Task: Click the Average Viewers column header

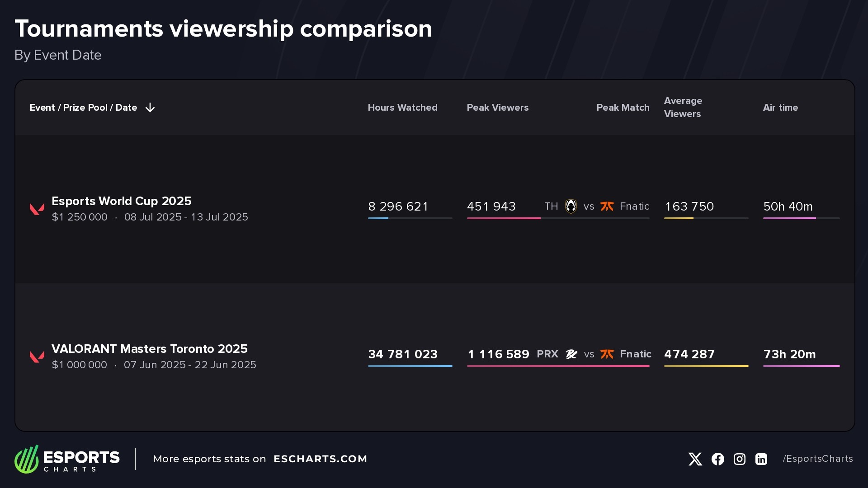Action: click(683, 108)
